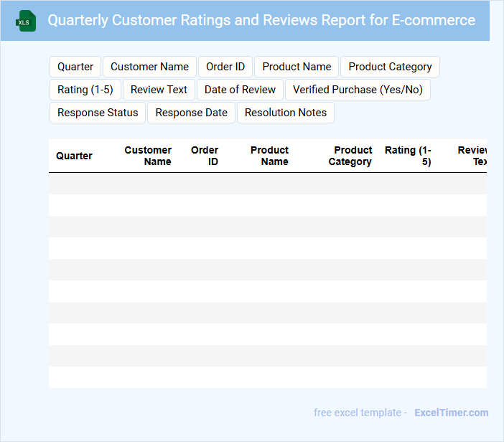Click the Product Name column header
Screen dimensions: 504x442
click(269, 156)
